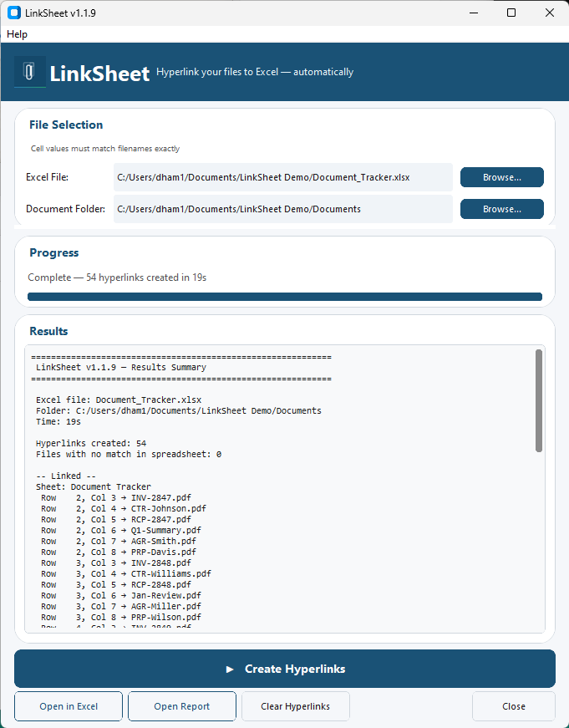This screenshot has height=728, width=569.
Task: Click the Document Folder path field
Action: 283,209
